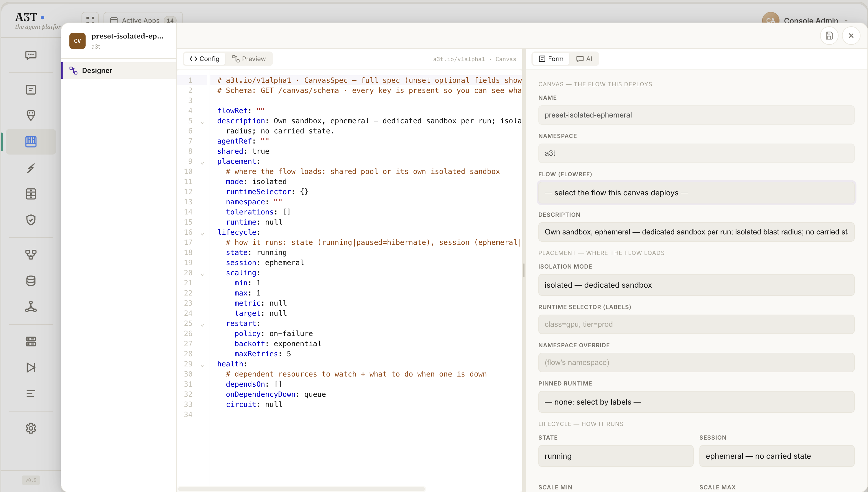
Task: Open the settings gear in sidebar
Action: (x=31, y=428)
